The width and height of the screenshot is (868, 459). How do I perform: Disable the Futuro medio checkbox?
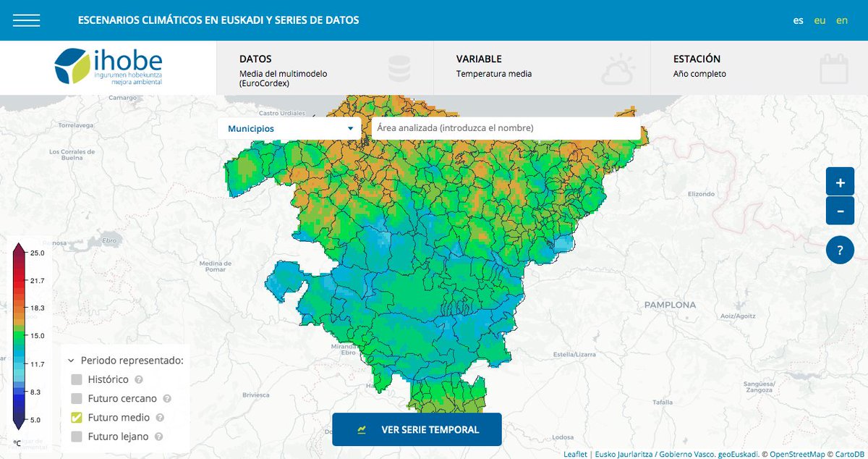tap(75, 417)
